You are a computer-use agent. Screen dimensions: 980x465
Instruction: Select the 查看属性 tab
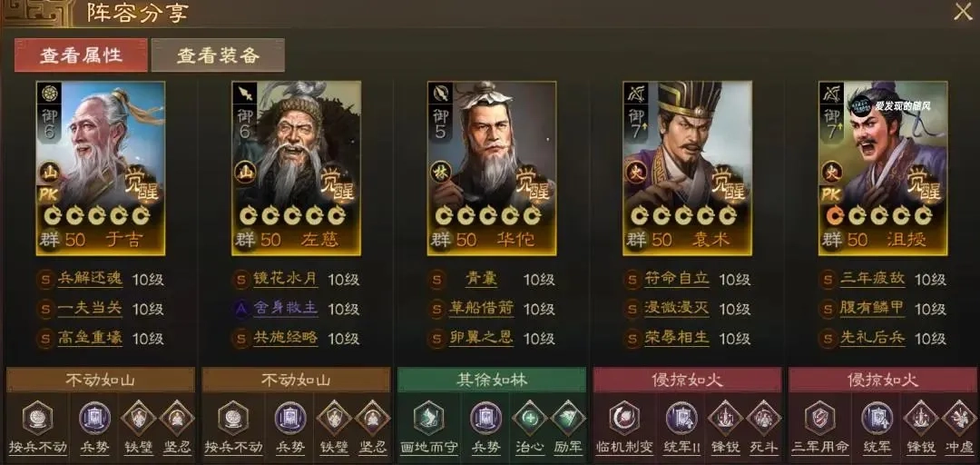pyautogui.click(x=82, y=55)
